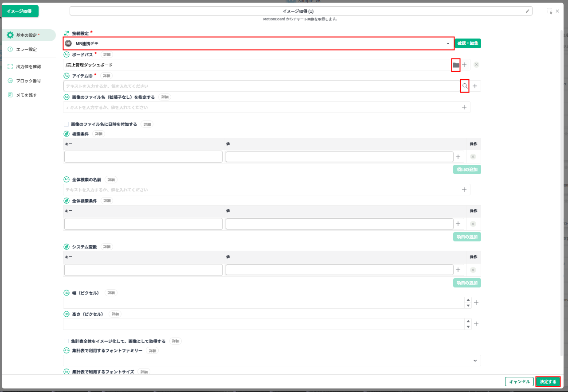Check 集計表全体をイメージ化して、画像として取得する
568x392 pixels.
point(67,341)
